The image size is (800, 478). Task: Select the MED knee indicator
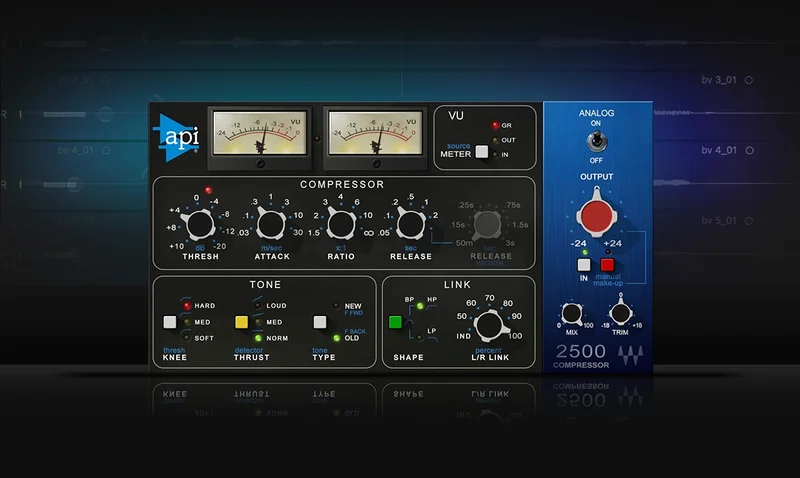(187, 322)
